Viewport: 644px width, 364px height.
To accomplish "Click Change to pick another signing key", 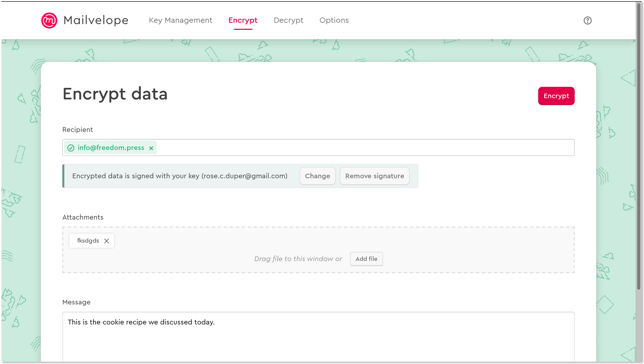I will coord(317,176).
